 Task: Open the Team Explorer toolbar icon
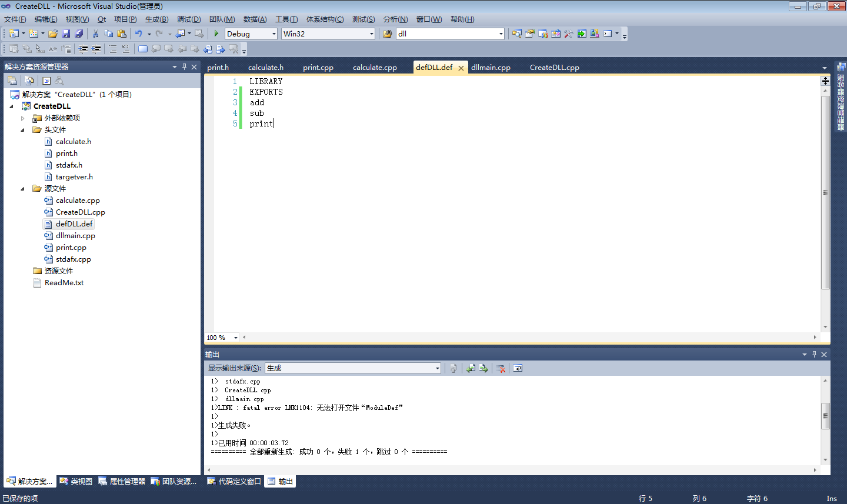coord(543,34)
